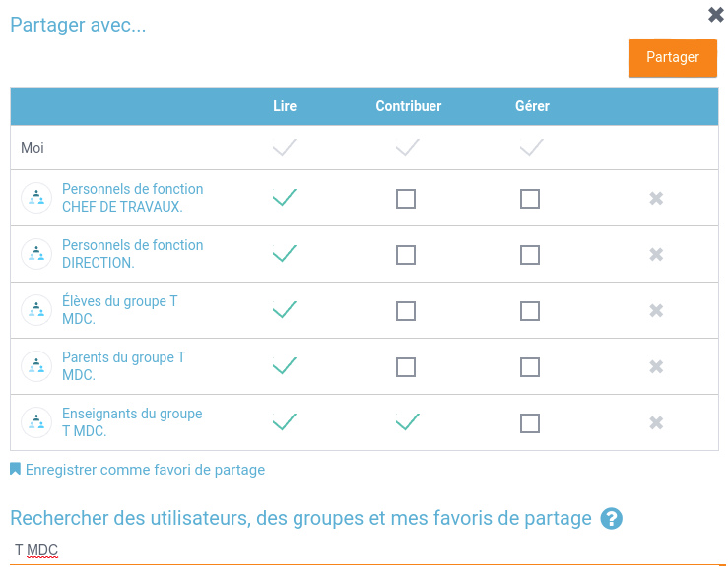Enable Gérer for Parents du groupe
728x576 pixels.
click(x=530, y=367)
